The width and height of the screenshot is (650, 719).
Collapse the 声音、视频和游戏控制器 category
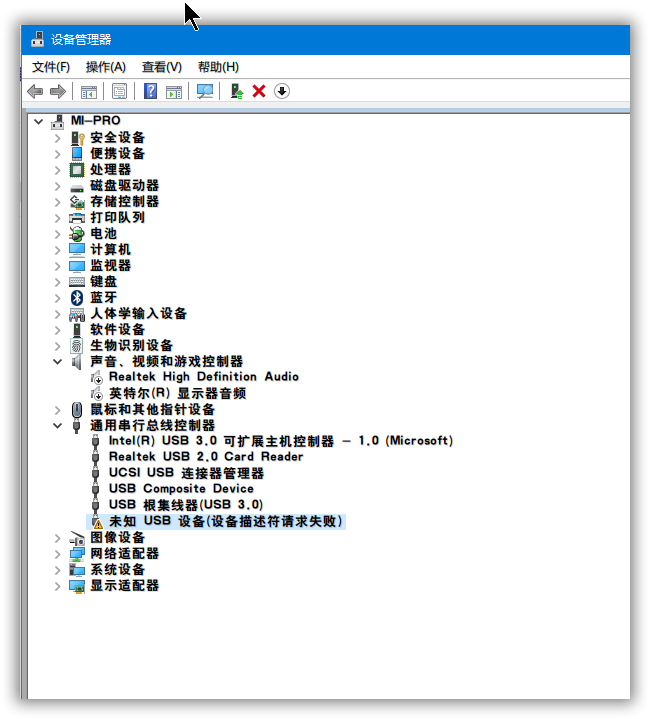click(58, 361)
